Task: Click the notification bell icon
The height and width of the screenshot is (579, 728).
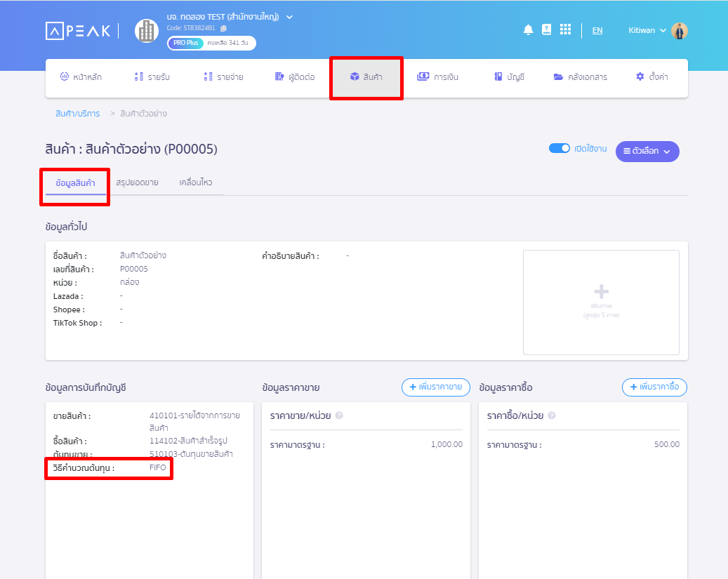Action: pos(528,30)
